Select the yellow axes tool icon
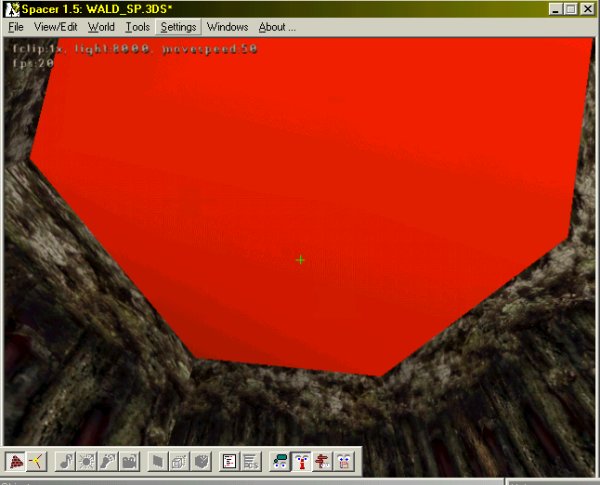Image resolution: width=600 pixels, height=485 pixels. pos(36,461)
